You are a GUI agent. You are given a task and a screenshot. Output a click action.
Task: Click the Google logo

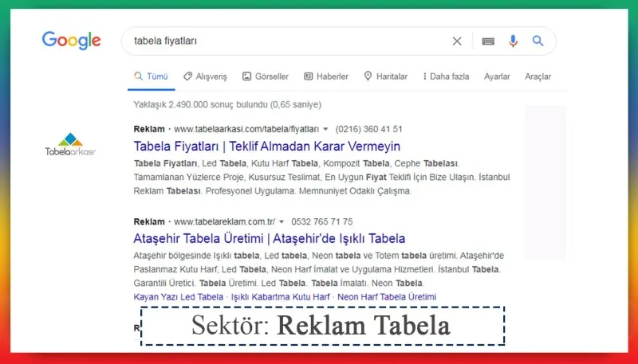coord(71,41)
